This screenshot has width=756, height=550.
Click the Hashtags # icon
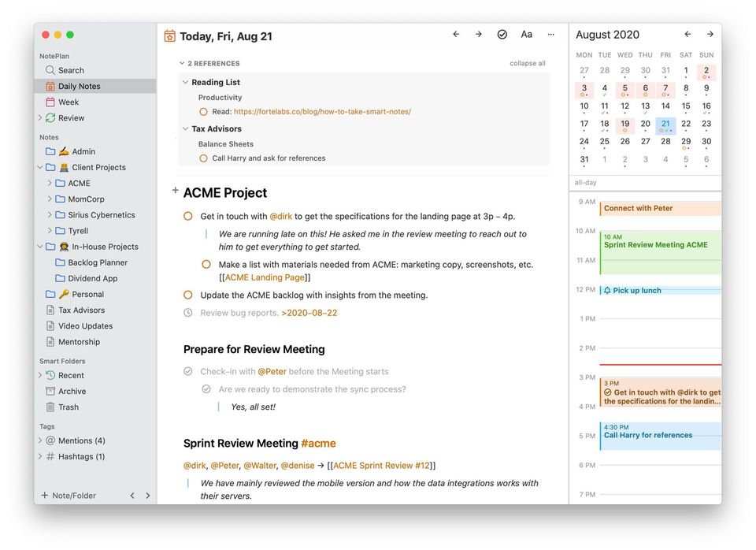pyautogui.click(x=50, y=457)
